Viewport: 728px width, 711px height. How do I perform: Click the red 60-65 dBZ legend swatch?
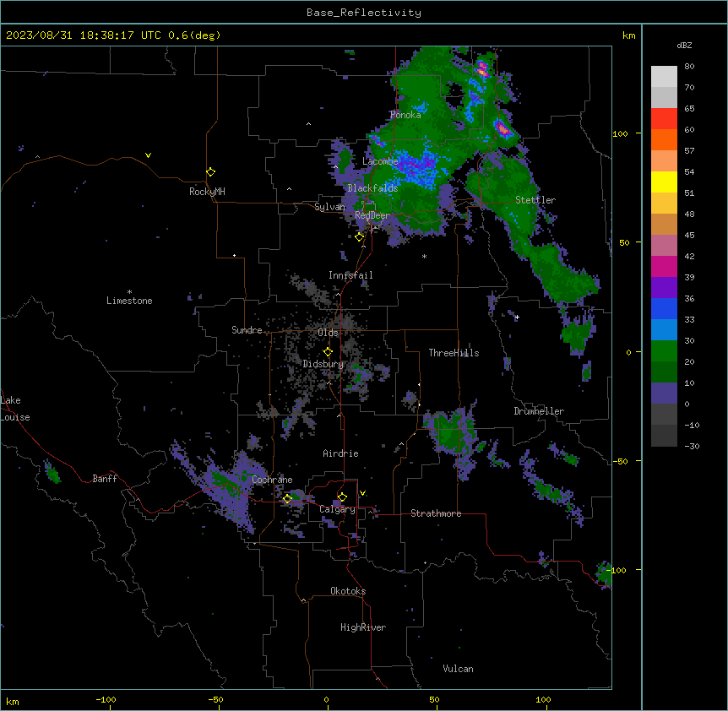coord(664,119)
